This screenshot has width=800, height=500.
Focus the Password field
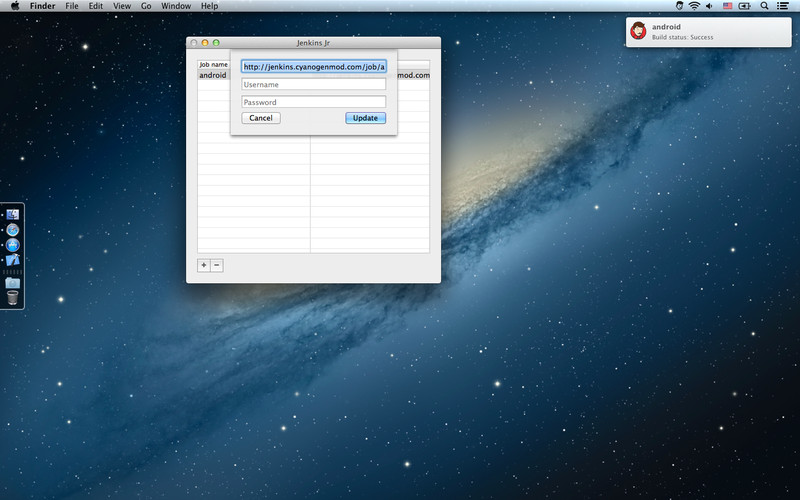point(314,102)
